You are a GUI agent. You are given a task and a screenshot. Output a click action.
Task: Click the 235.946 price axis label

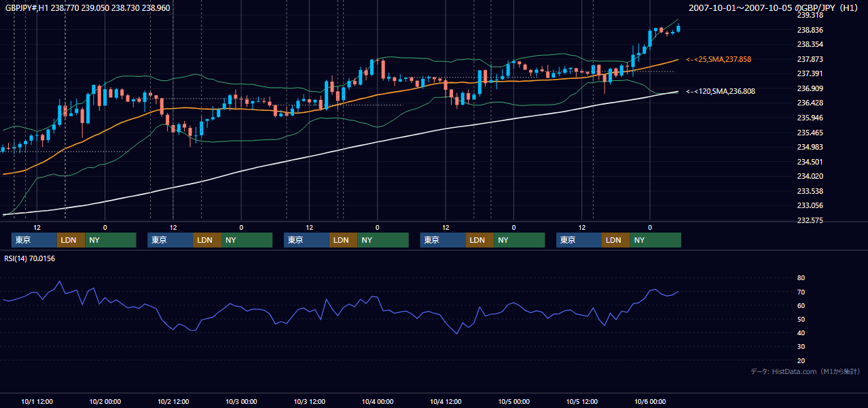click(x=810, y=118)
